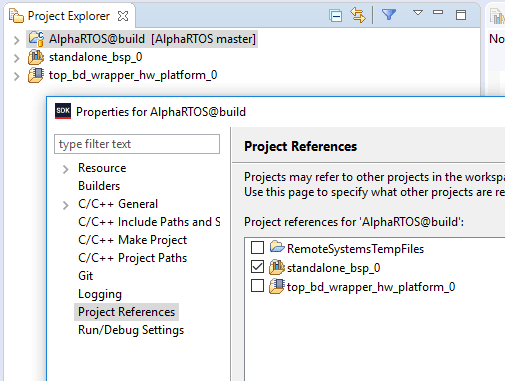Check the RemoteSystemsTempFiles reference checkbox

[257, 248]
